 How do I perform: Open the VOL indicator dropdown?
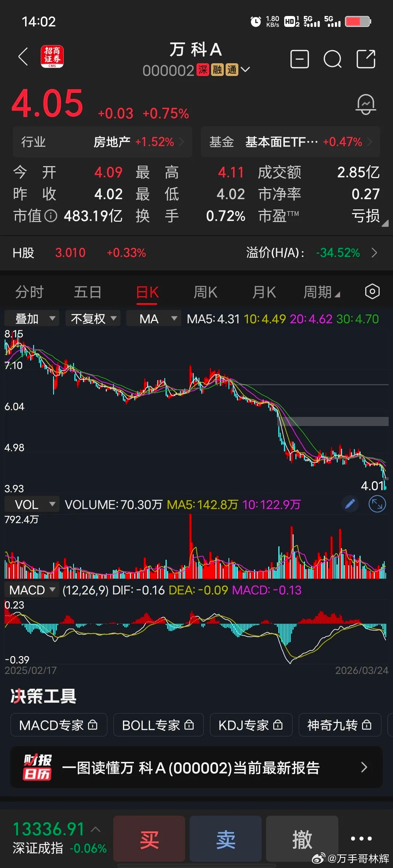[x=32, y=504]
